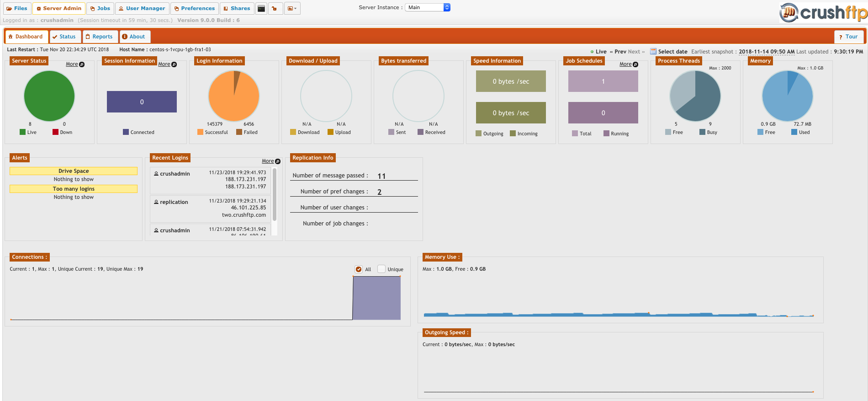The width and height of the screenshot is (868, 401).
Task: Open the Server Instance dropdown
Action: click(429, 7)
